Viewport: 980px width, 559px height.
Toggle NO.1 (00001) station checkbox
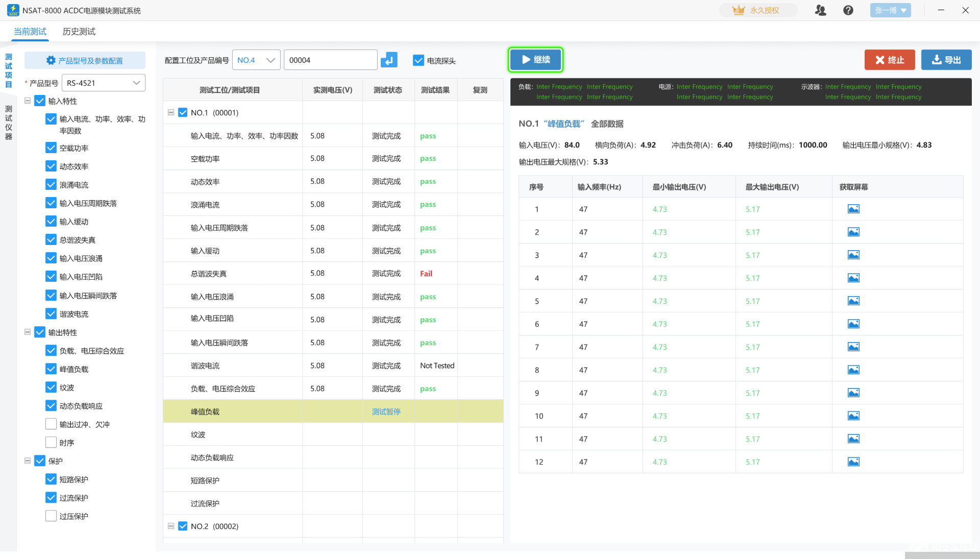(x=183, y=112)
